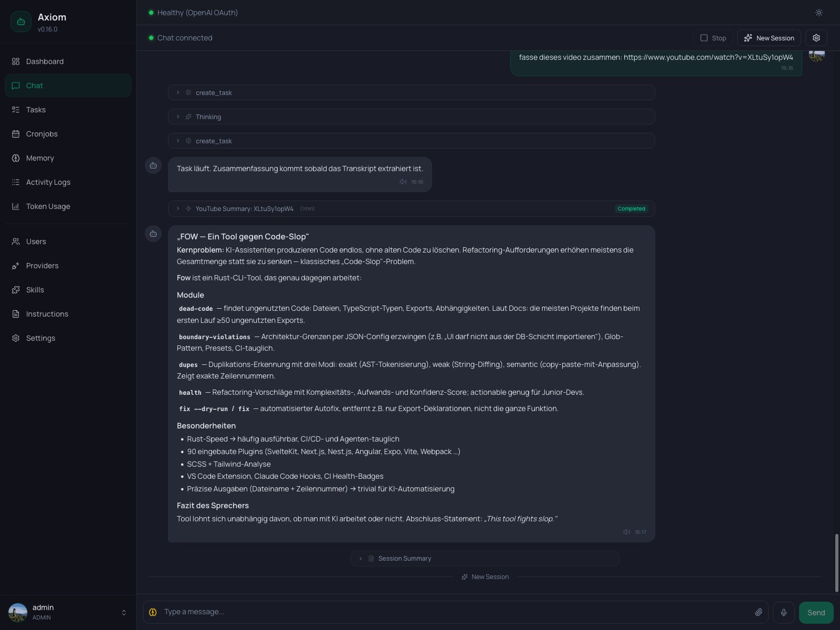The image size is (840, 630).
Task: Open the Memory section in the sidebar
Action: point(40,158)
